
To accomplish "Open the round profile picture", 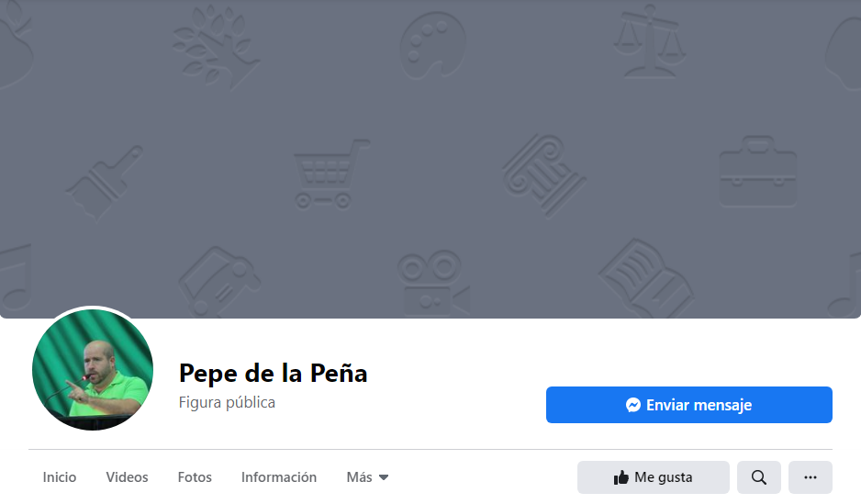I will (92, 369).
